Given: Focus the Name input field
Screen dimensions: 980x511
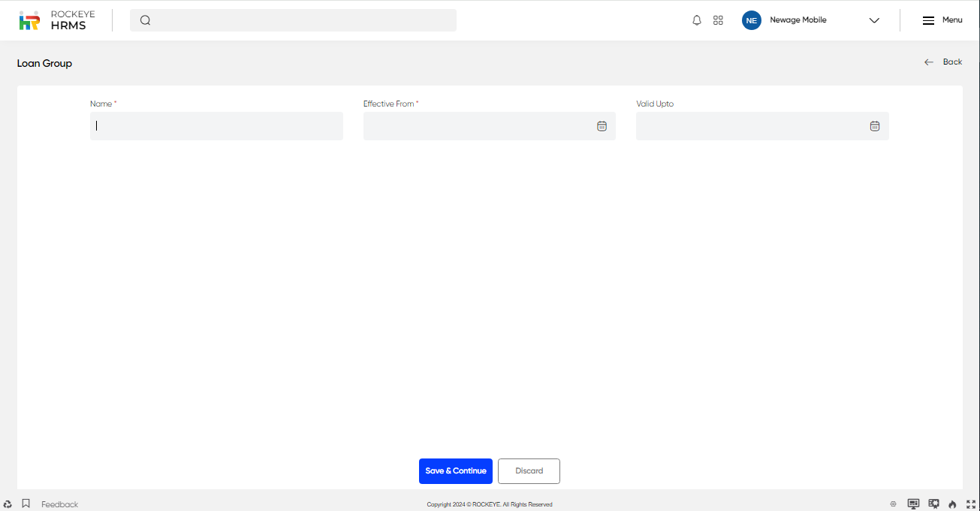Looking at the screenshot, I should pyautogui.click(x=216, y=126).
